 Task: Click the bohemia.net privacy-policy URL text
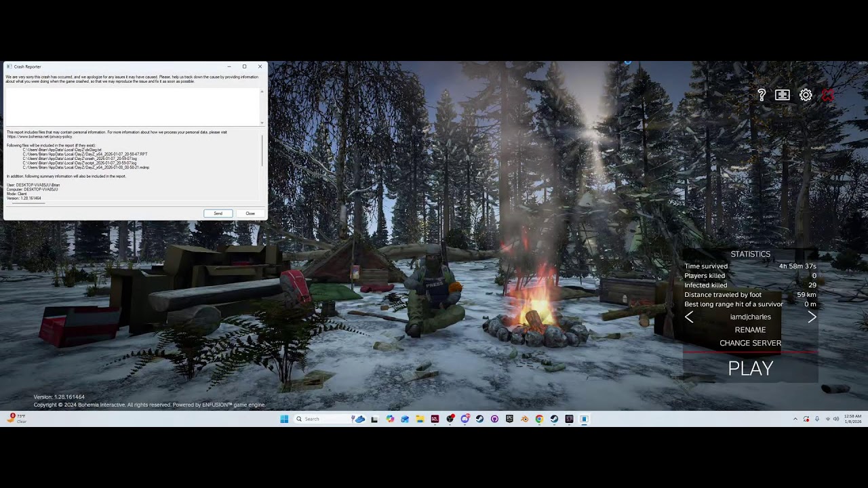[39, 137]
